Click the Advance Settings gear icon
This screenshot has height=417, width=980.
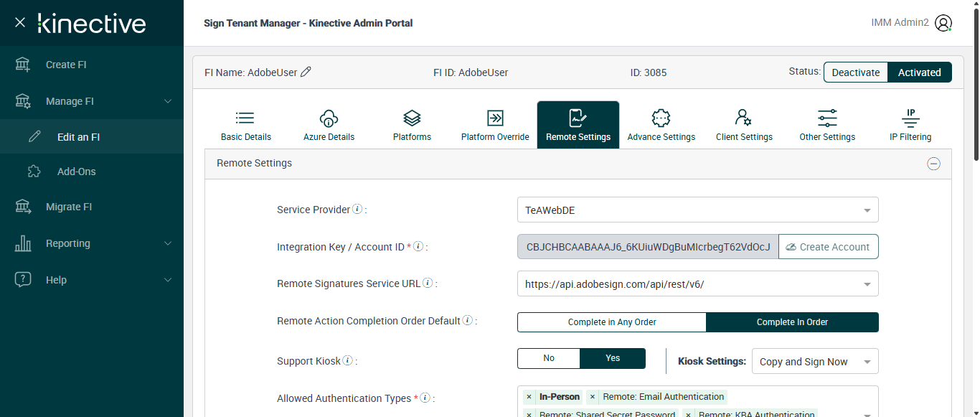click(x=661, y=118)
